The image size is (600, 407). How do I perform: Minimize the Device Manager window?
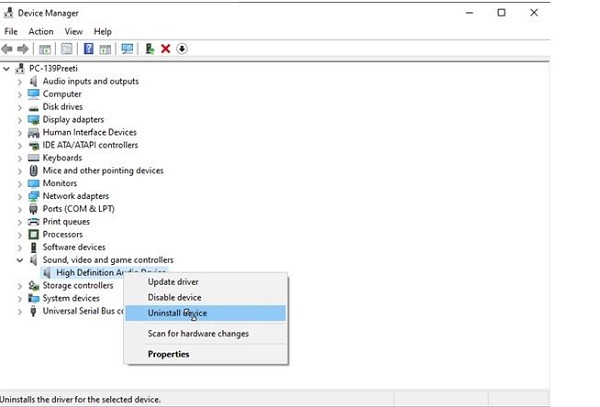coord(470,13)
